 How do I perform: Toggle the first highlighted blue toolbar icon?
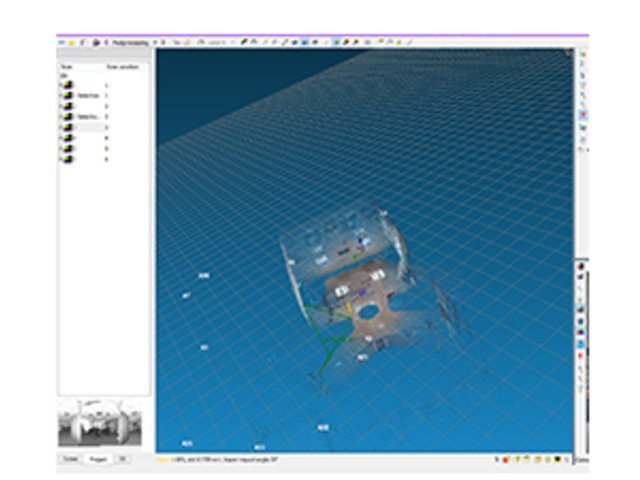point(305,42)
